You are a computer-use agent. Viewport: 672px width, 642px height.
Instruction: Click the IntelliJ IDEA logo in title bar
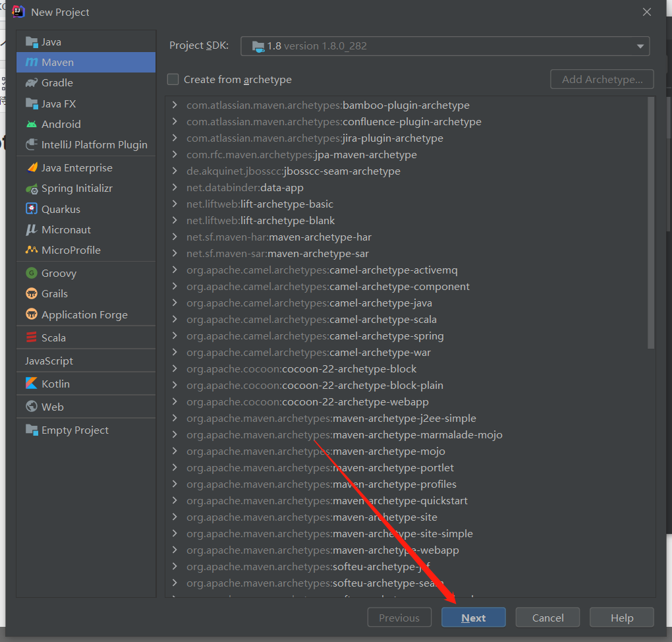(18, 12)
